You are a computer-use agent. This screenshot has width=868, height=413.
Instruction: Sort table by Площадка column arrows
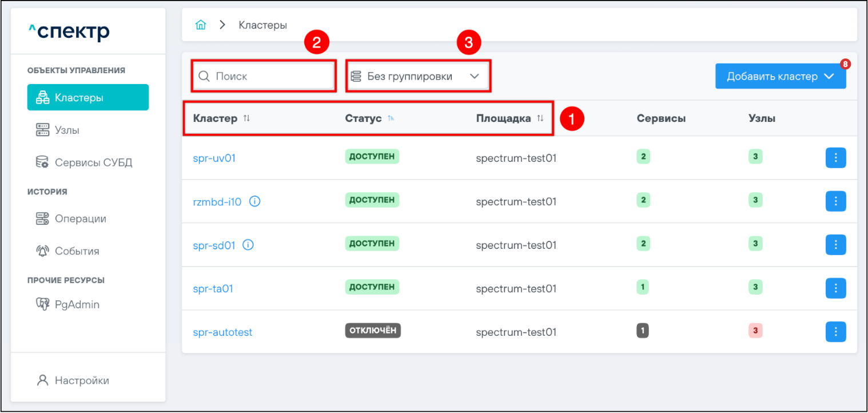[x=540, y=118]
